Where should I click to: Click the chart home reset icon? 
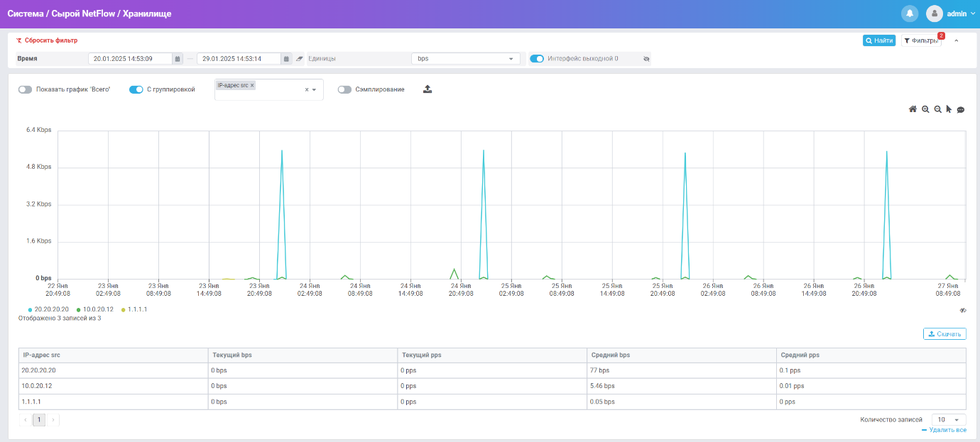tap(913, 109)
